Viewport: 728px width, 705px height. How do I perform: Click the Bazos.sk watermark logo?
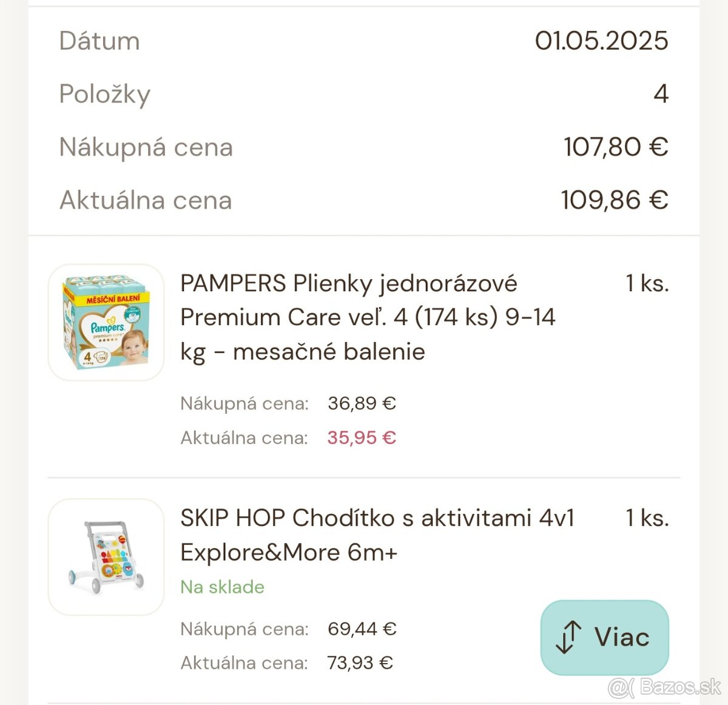click(665, 687)
